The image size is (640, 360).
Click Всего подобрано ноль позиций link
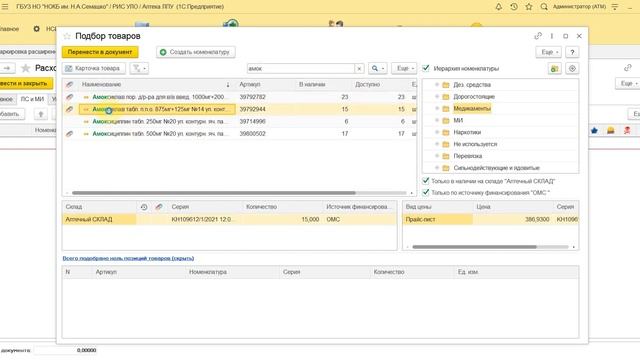[x=128, y=258]
